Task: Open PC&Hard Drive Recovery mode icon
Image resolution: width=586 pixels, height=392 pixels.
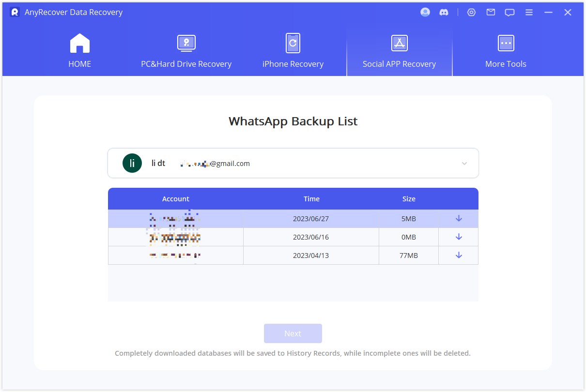Action: coord(186,43)
